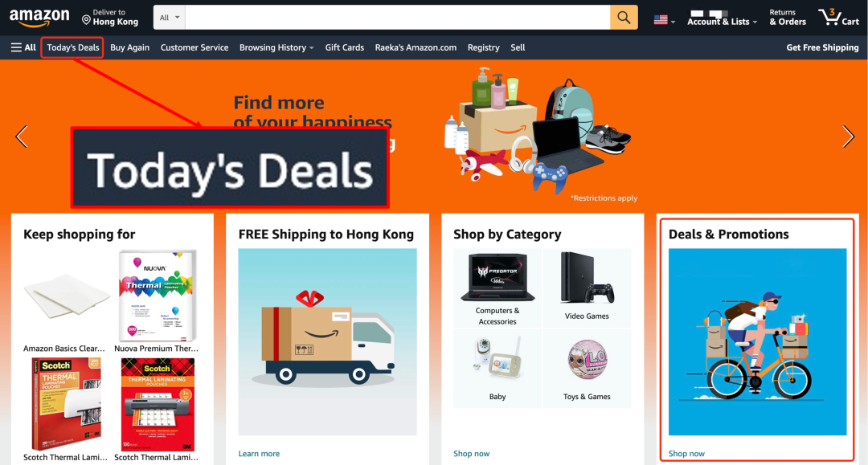Open the Today's Deals nav item
The width and height of the screenshot is (868, 465).
click(72, 47)
